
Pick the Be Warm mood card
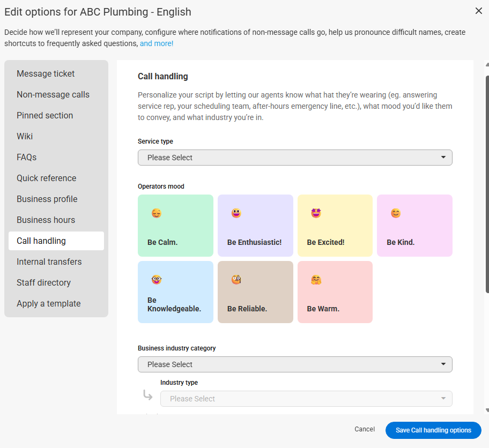[x=335, y=292]
